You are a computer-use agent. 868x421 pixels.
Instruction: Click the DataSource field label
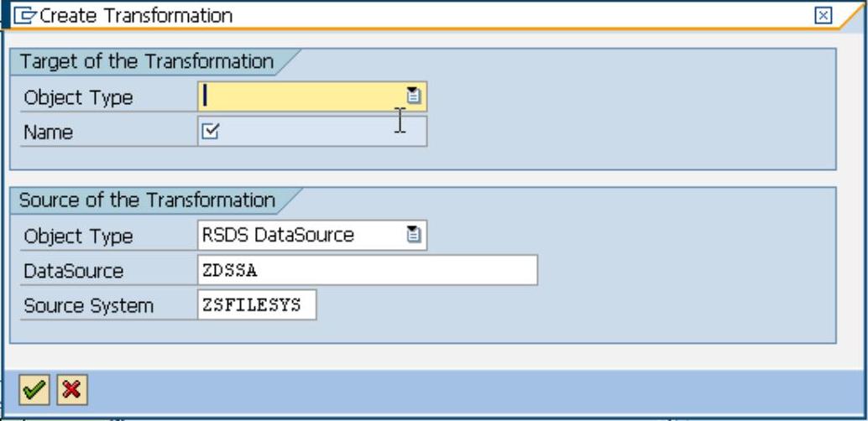pos(73,272)
